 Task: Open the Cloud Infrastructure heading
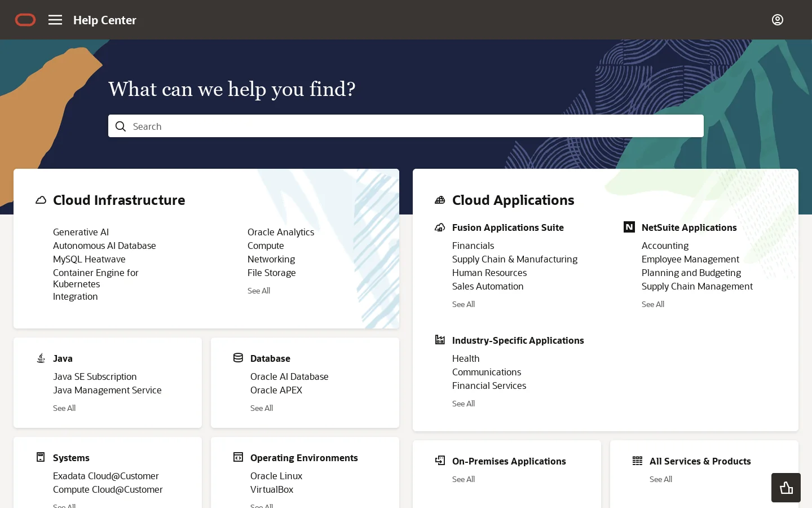coord(119,200)
